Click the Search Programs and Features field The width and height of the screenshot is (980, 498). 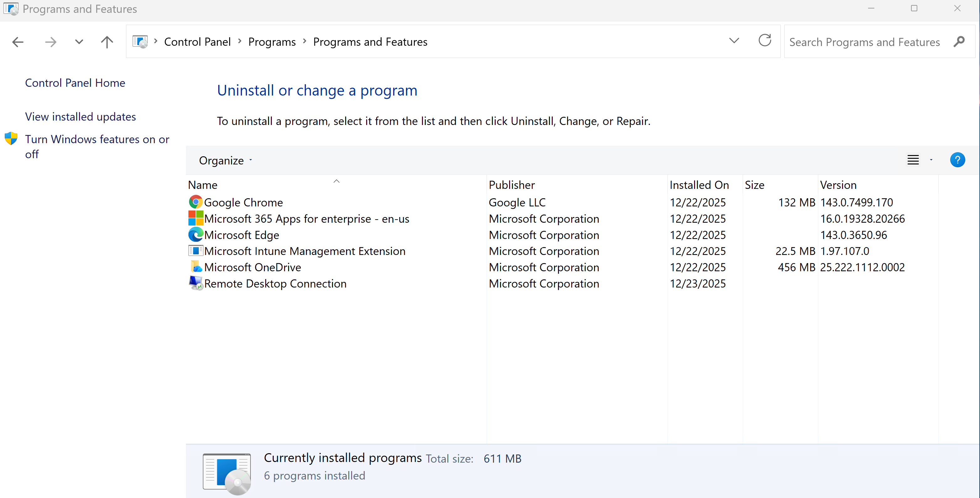[x=864, y=42]
